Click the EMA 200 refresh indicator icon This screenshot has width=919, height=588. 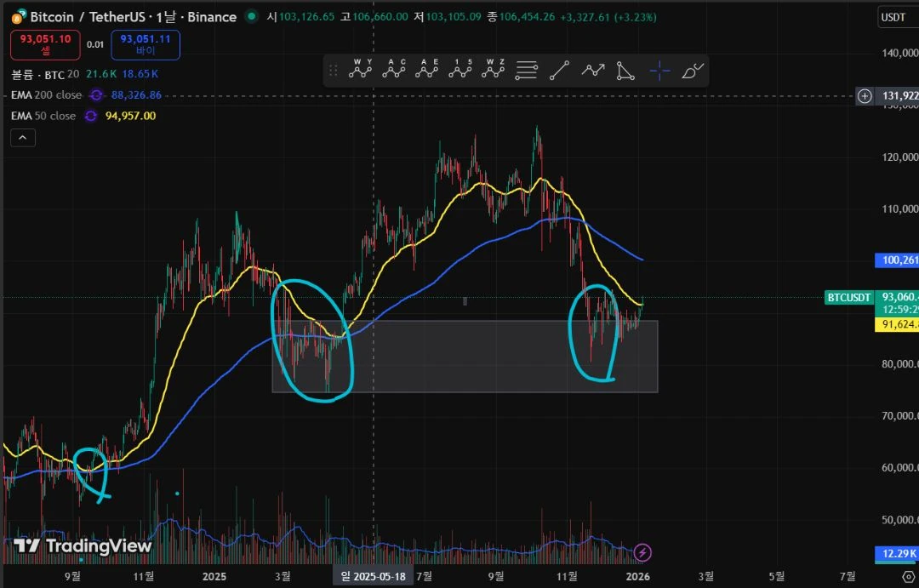[96, 95]
